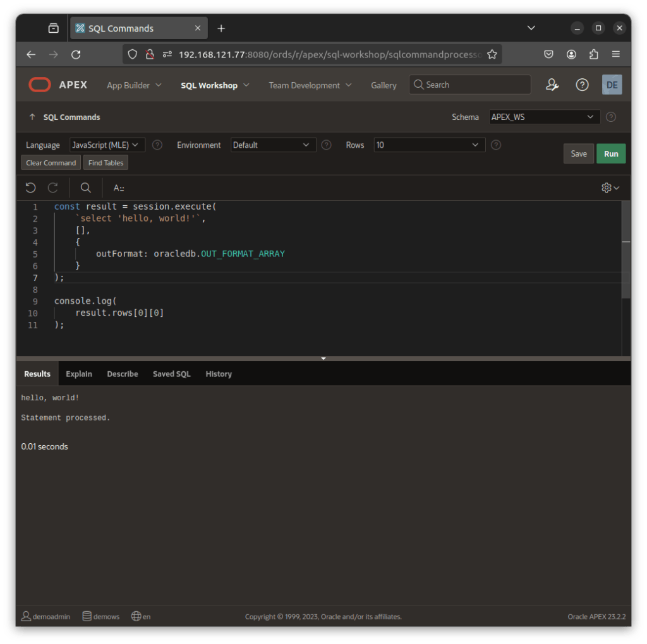This screenshot has width=647, height=644.
Task: Open the Environment Default dropdown
Action: coord(273,145)
